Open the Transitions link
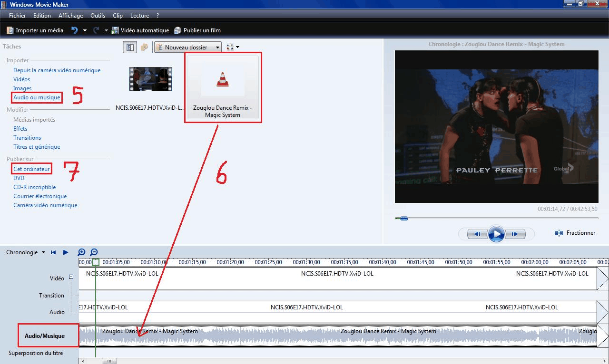The height and width of the screenshot is (364, 609). 27,138
